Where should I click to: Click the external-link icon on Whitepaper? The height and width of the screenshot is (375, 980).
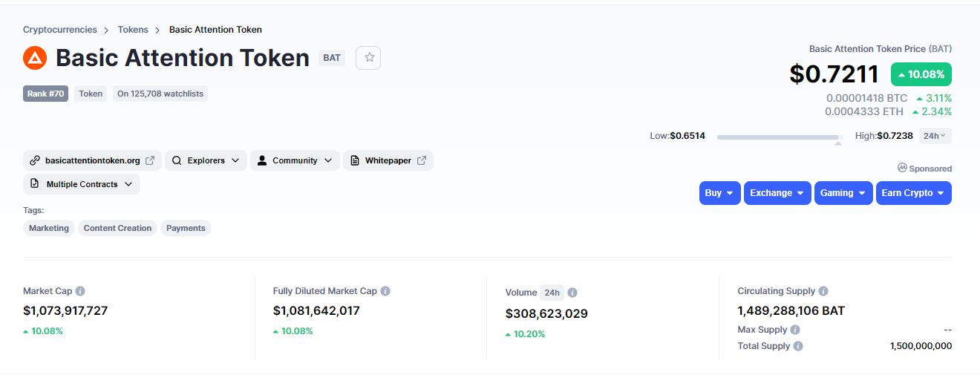pyautogui.click(x=422, y=160)
